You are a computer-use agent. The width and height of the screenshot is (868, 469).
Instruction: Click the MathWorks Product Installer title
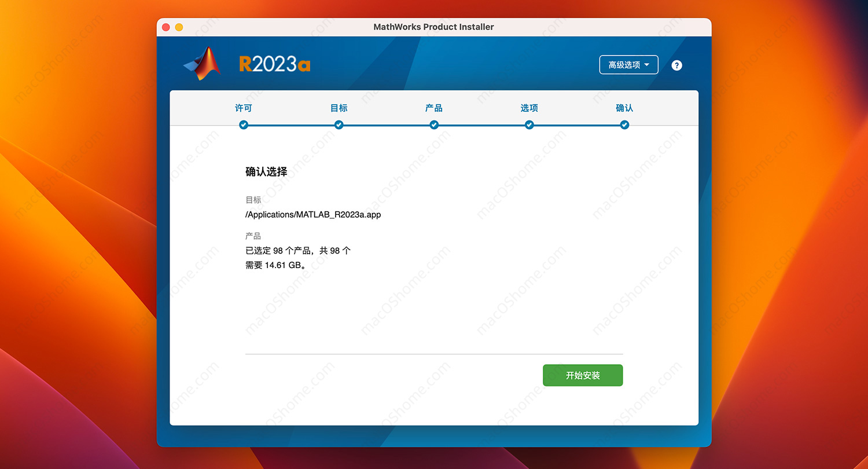click(x=434, y=27)
